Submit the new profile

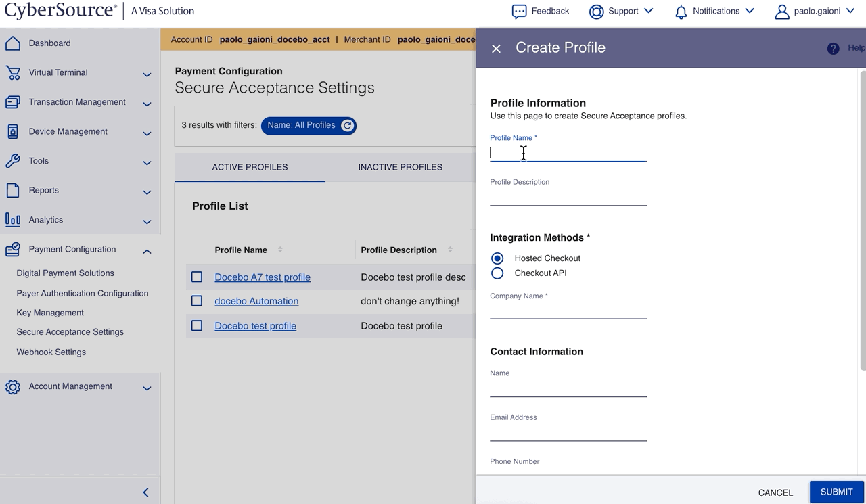tap(836, 492)
